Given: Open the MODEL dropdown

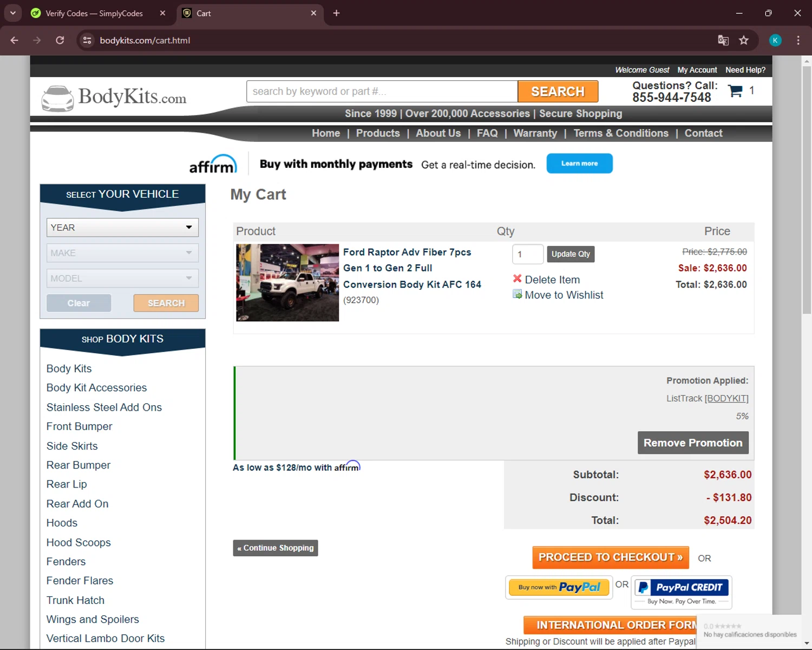Looking at the screenshot, I should [122, 278].
